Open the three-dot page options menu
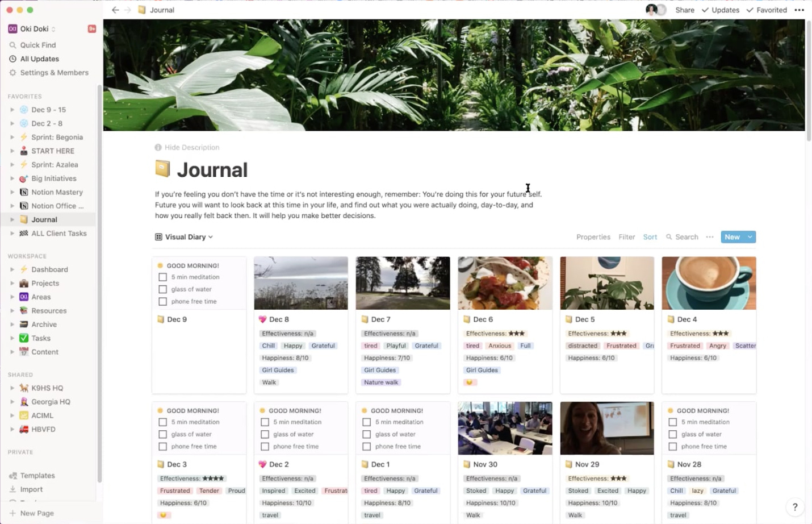The width and height of the screenshot is (812, 524). coord(799,10)
